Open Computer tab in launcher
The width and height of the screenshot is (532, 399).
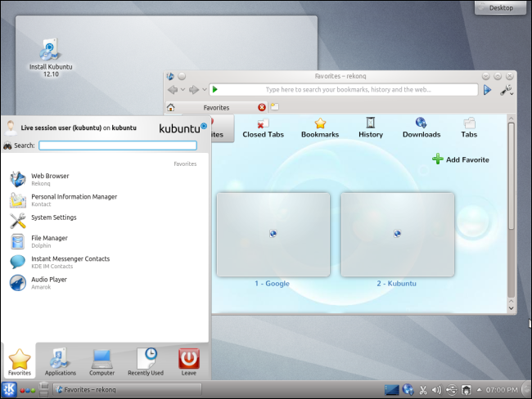click(101, 362)
